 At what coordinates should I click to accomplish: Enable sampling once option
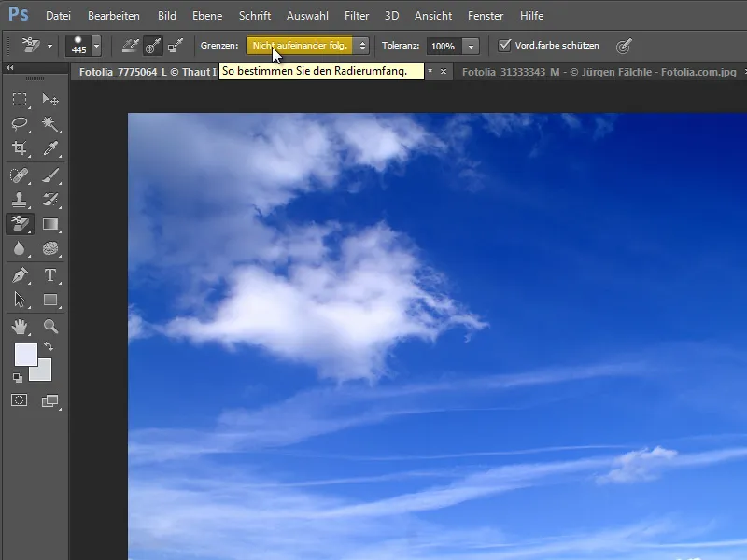(x=152, y=46)
